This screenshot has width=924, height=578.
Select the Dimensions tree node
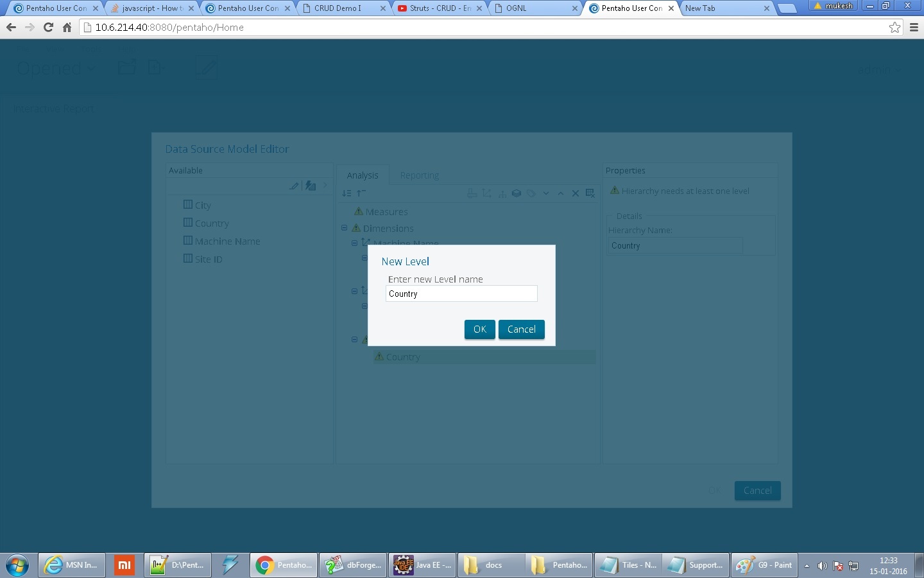coord(388,229)
